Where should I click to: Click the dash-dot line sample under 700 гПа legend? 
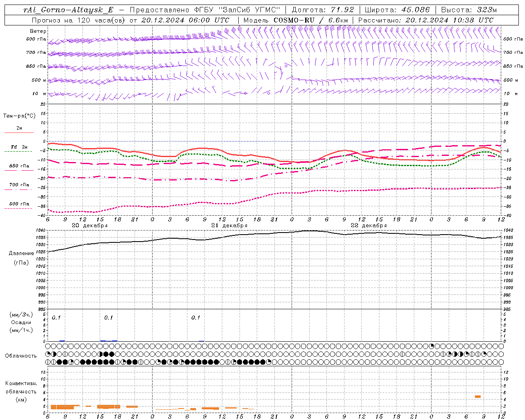pos(18,189)
